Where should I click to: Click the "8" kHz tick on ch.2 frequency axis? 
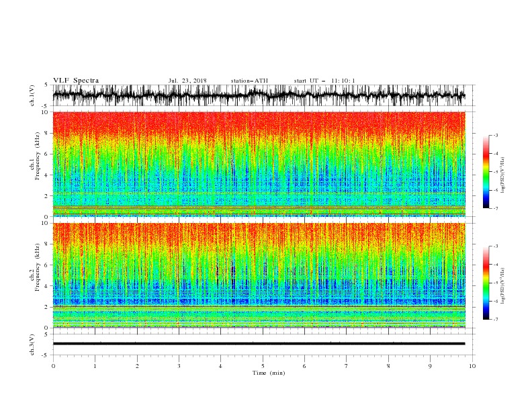46,244
